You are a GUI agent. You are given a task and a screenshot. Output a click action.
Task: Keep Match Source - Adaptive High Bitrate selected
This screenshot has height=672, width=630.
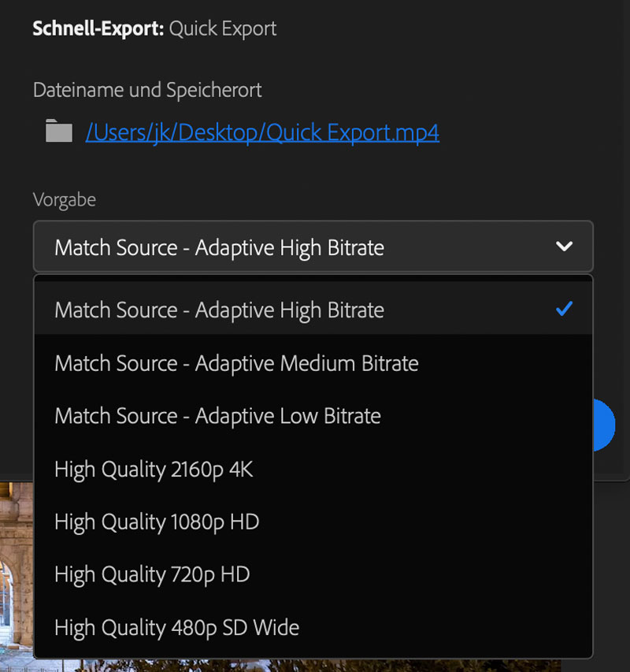click(x=218, y=310)
